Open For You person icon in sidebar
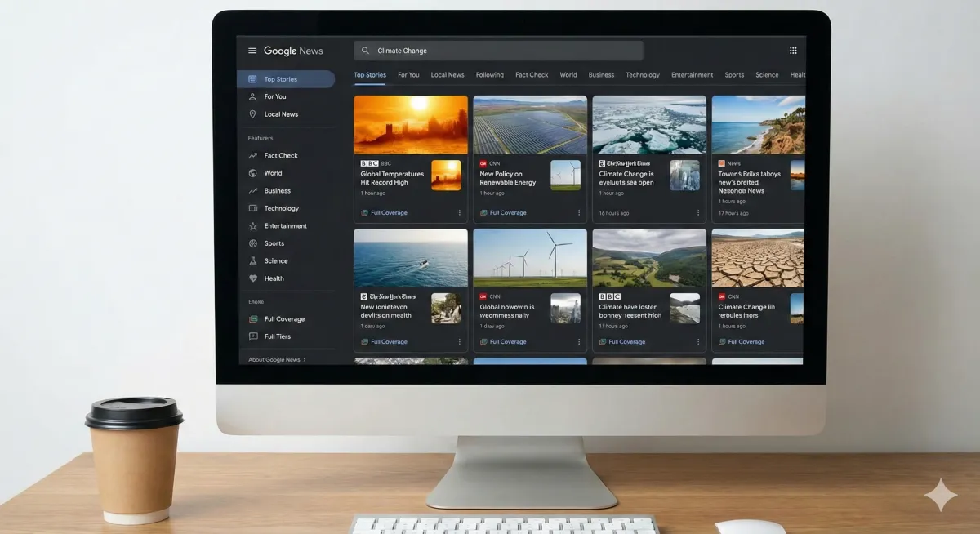Screen dimensions: 980x534 click(x=252, y=96)
